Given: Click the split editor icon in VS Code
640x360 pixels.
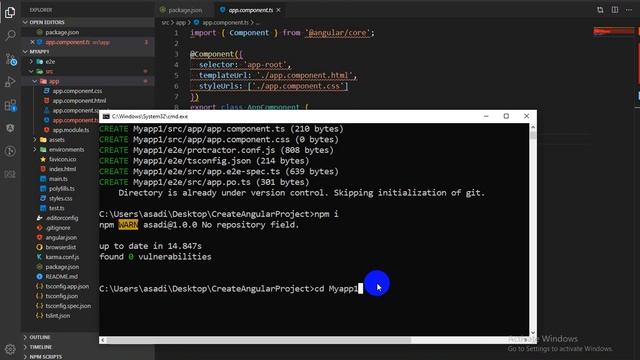Looking at the screenshot, I should (615, 10).
